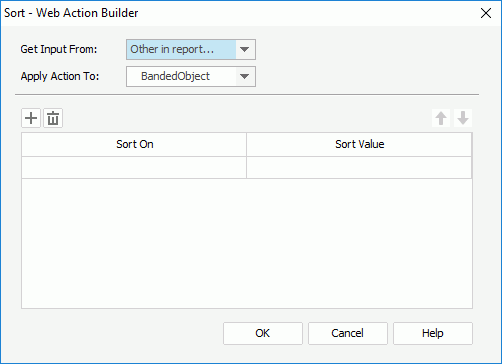The width and height of the screenshot is (502, 364).
Task: Select the empty Sort Value cell
Action: pos(359,167)
